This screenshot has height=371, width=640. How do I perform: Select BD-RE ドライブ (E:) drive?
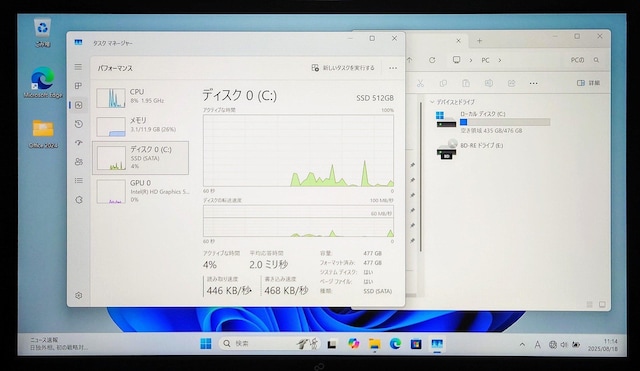[x=469, y=149]
